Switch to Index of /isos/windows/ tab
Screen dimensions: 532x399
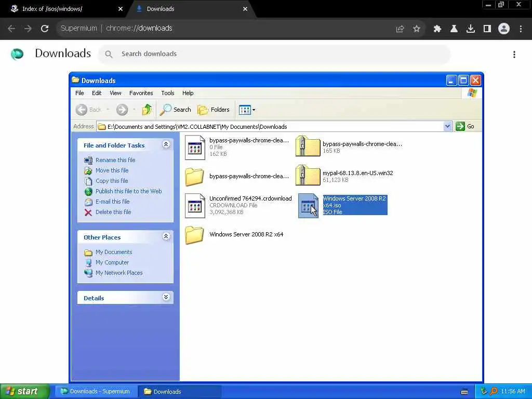pyautogui.click(x=64, y=9)
